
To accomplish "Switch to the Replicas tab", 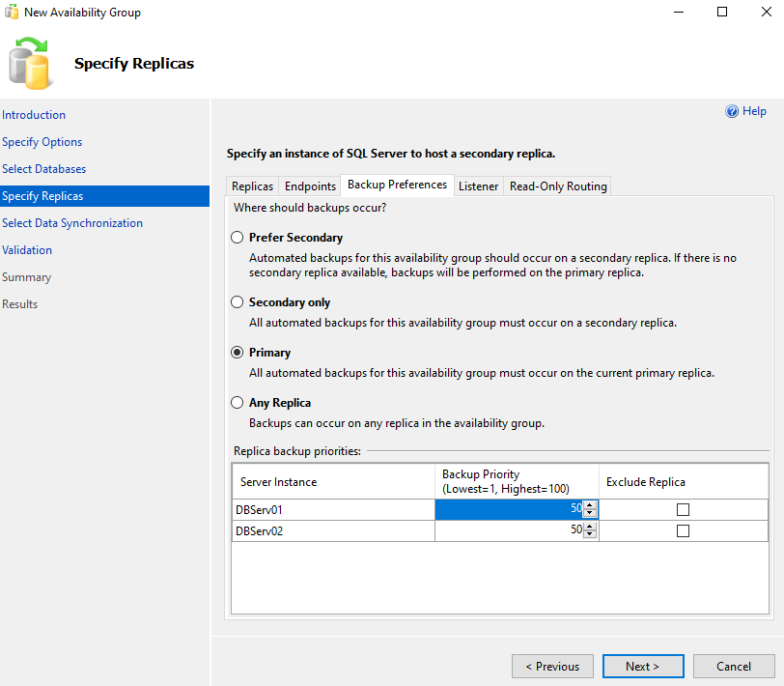I will click(x=252, y=186).
